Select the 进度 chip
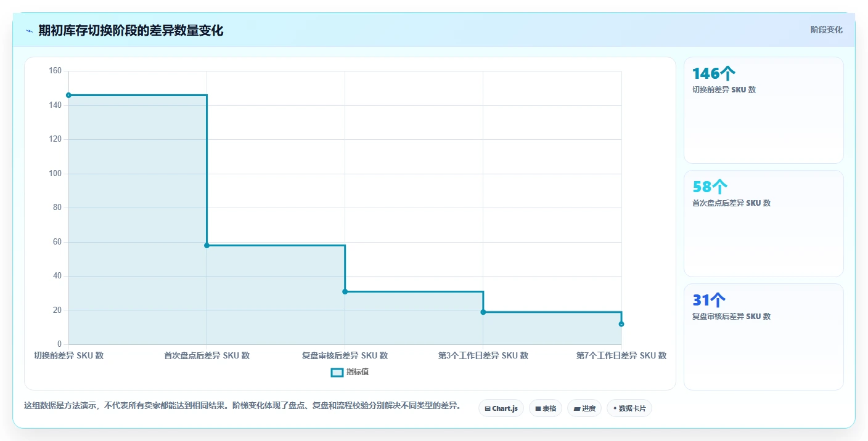Screen dimensions: 868x441 [584, 408]
